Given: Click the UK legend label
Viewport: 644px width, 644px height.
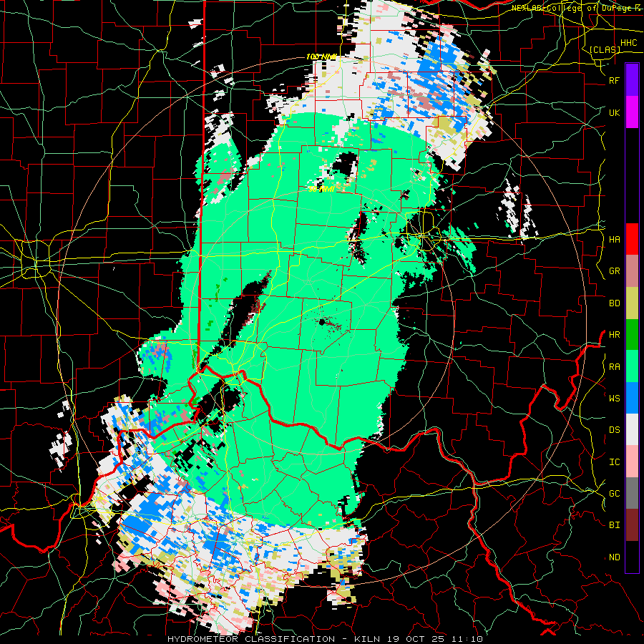Looking at the screenshot, I should click(x=615, y=112).
